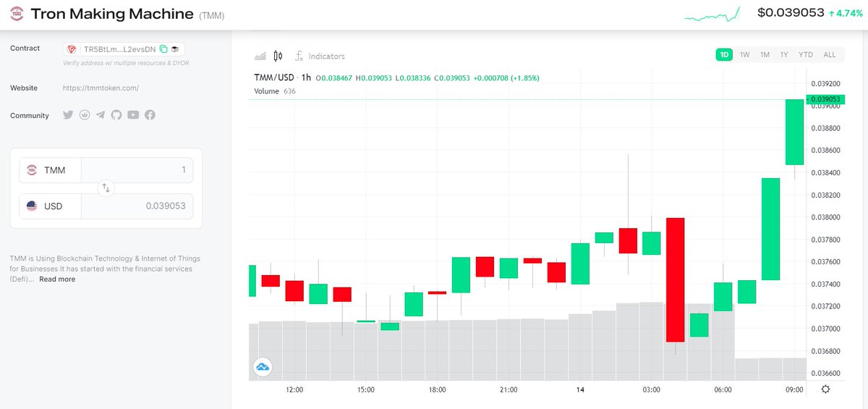Click the (TMM) ticker symbol in header

click(x=213, y=14)
